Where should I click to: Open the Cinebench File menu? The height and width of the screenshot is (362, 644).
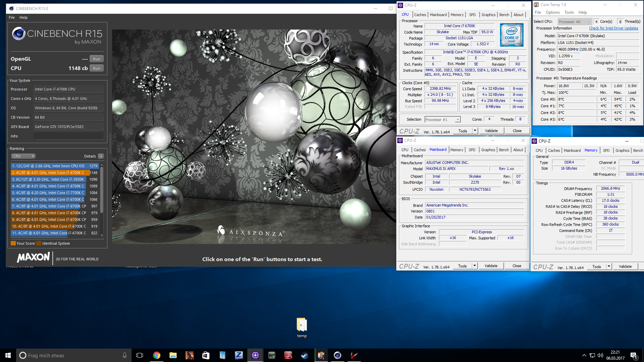point(12,17)
